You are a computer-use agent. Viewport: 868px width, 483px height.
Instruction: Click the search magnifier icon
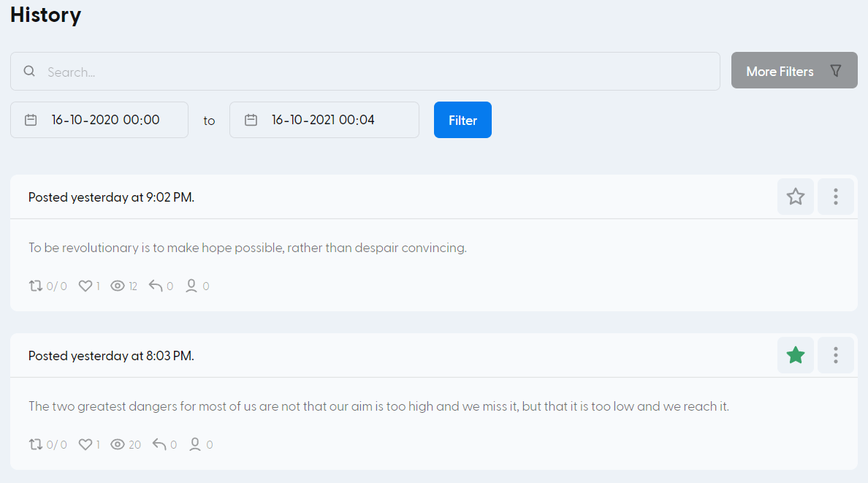pos(29,72)
